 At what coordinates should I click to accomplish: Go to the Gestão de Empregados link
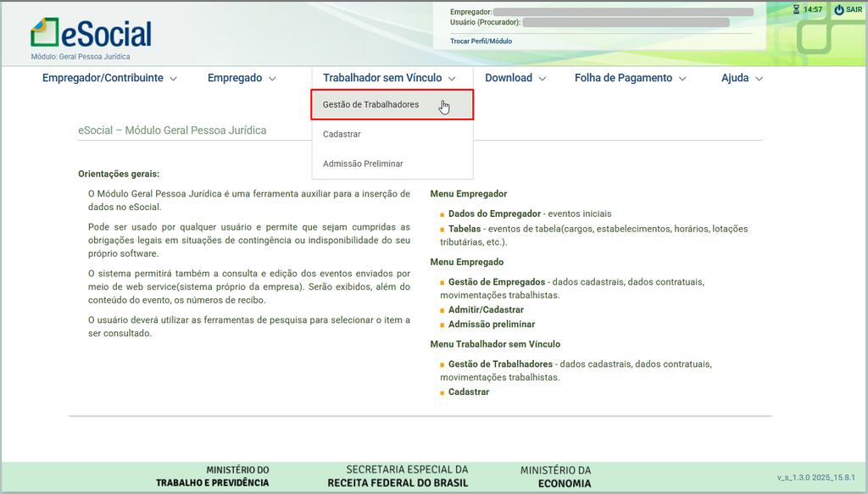[x=496, y=281]
